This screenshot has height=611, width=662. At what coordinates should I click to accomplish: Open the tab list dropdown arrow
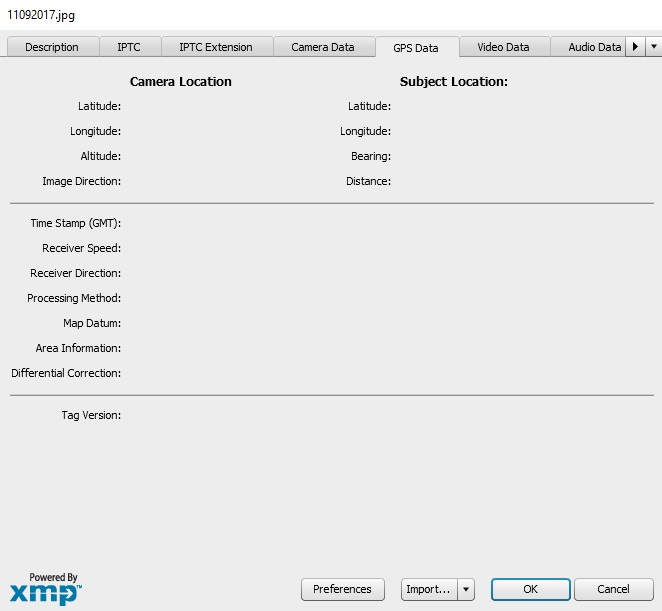tap(653, 47)
